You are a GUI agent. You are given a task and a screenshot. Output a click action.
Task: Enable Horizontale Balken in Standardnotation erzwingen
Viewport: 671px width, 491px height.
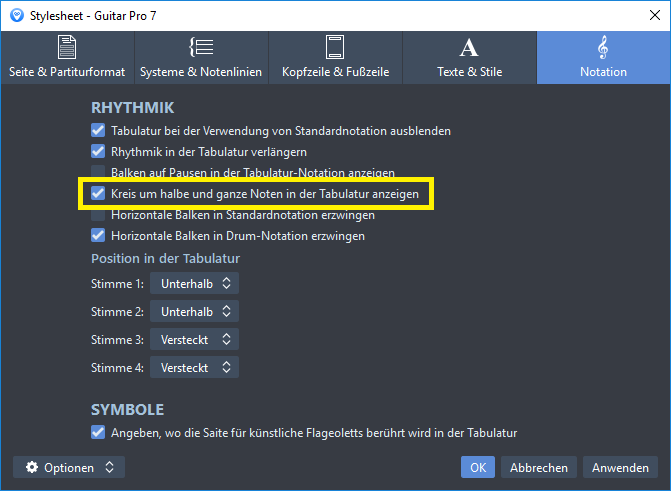click(x=98, y=214)
